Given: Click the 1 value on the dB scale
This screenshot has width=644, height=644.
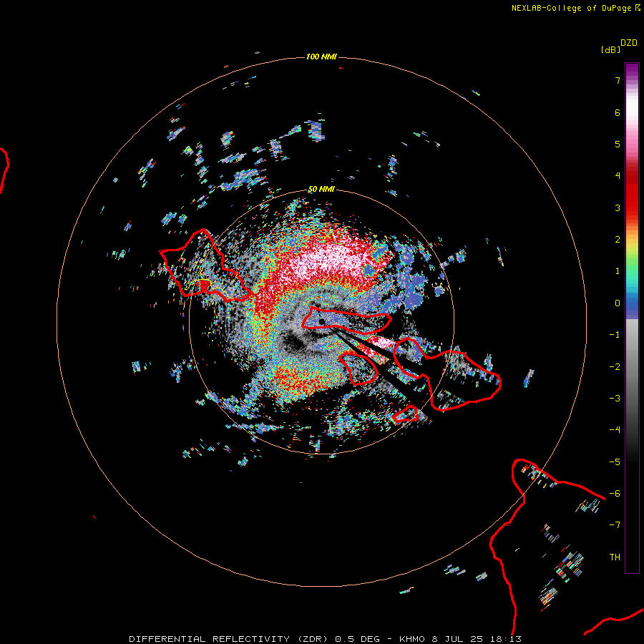Looking at the screenshot, I should (618, 271).
